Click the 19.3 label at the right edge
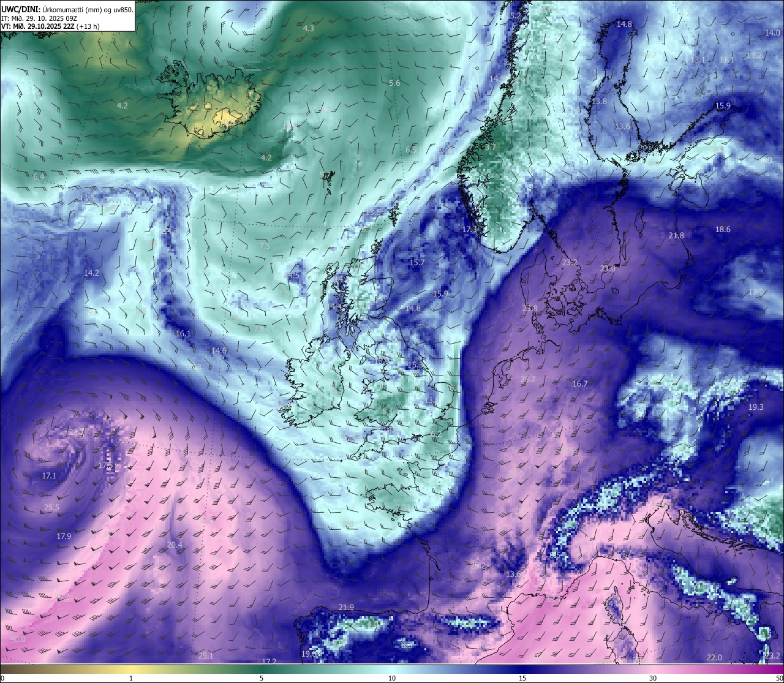The width and height of the screenshot is (784, 683). [x=756, y=407]
